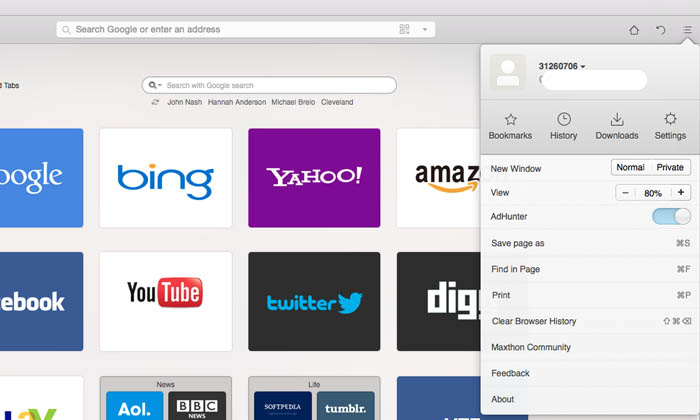Refresh the suggested search terms icon
The height and width of the screenshot is (420, 700).
pos(155,102)
